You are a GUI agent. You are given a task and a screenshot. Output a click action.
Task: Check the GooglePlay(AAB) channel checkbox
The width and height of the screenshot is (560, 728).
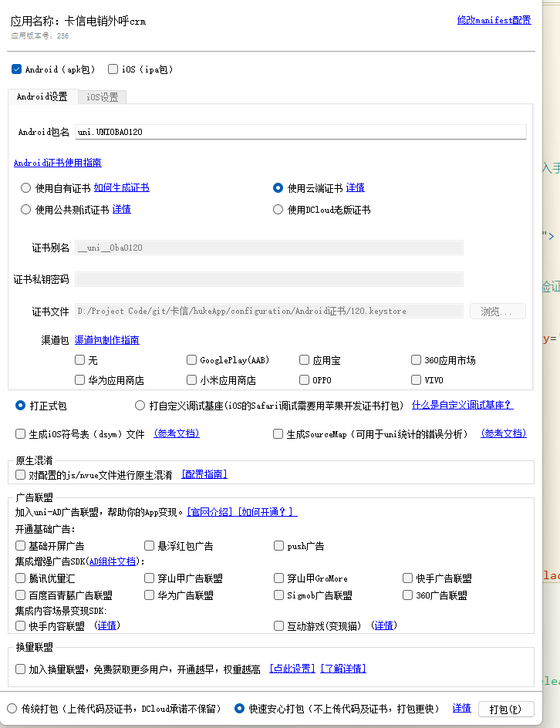tap(192, 360)
